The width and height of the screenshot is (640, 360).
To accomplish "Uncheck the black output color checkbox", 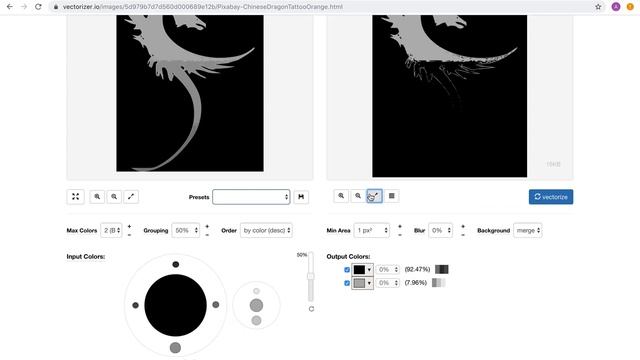I will pos(347,270).
